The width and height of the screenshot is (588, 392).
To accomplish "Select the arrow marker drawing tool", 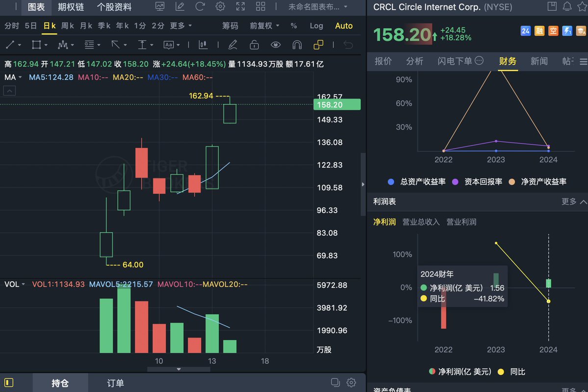I will [116, 45].
